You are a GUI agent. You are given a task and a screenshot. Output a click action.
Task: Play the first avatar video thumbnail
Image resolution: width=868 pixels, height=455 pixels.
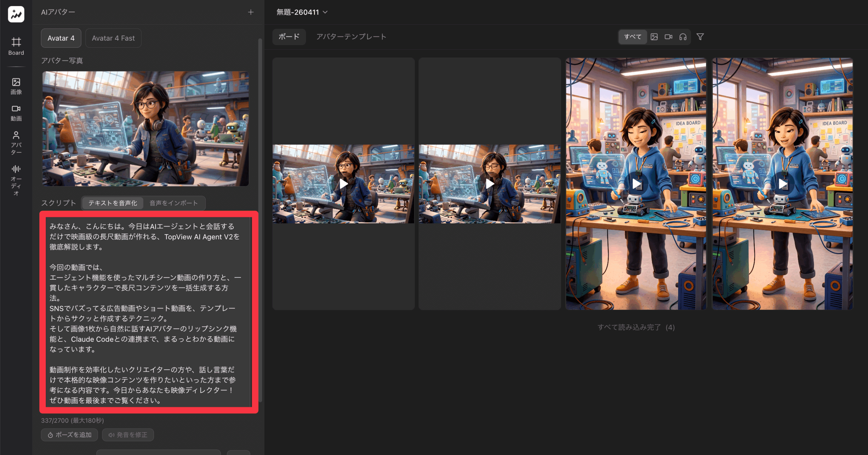click(343, 184)
